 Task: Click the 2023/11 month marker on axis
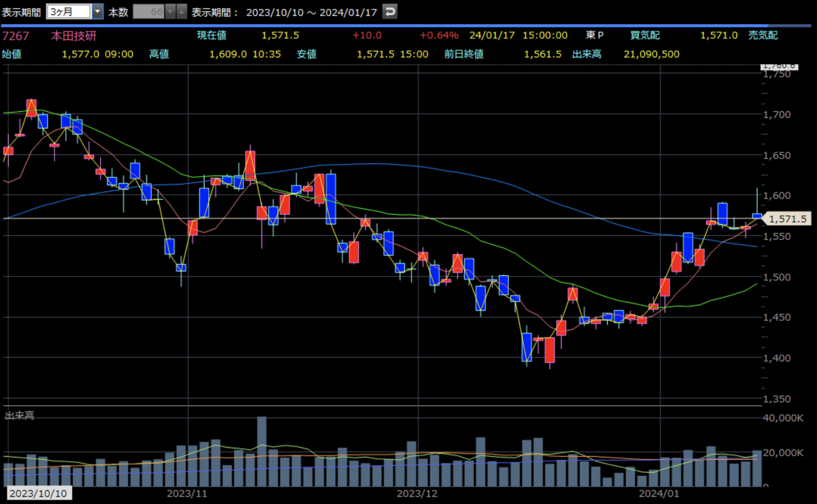[187, 494]
